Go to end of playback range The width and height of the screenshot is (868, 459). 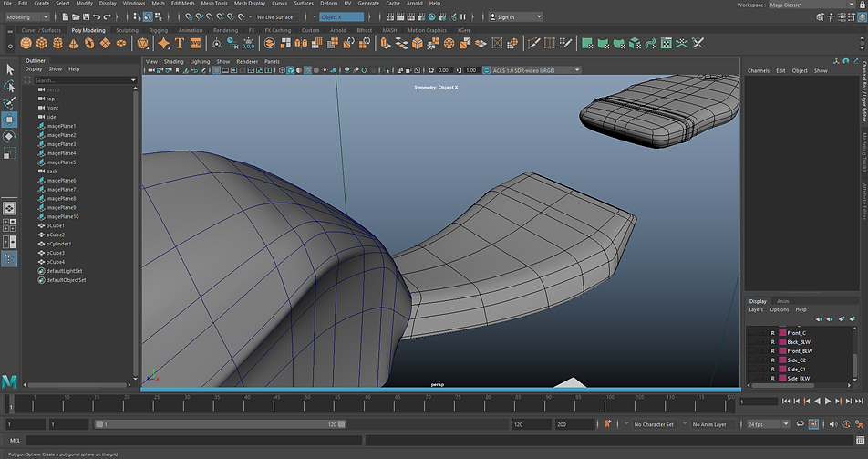pyautogui.click(x=860, y=401)
